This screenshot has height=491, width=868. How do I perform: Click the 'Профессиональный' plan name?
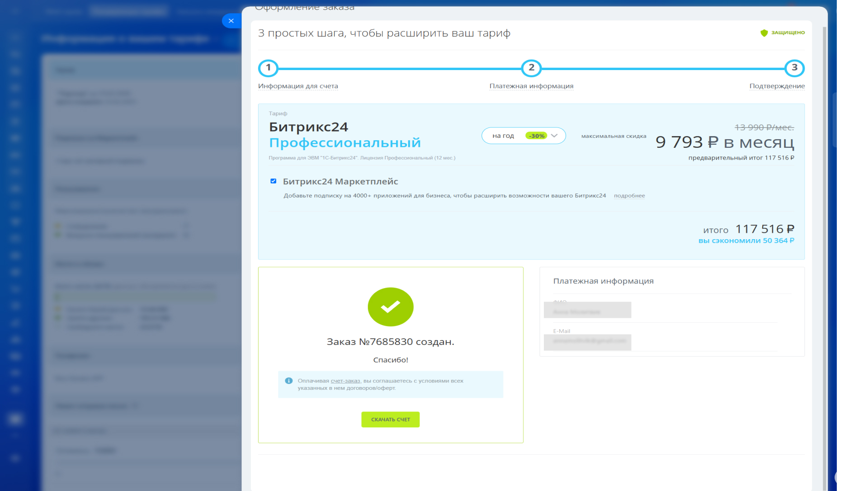click(x=345, y=143)
